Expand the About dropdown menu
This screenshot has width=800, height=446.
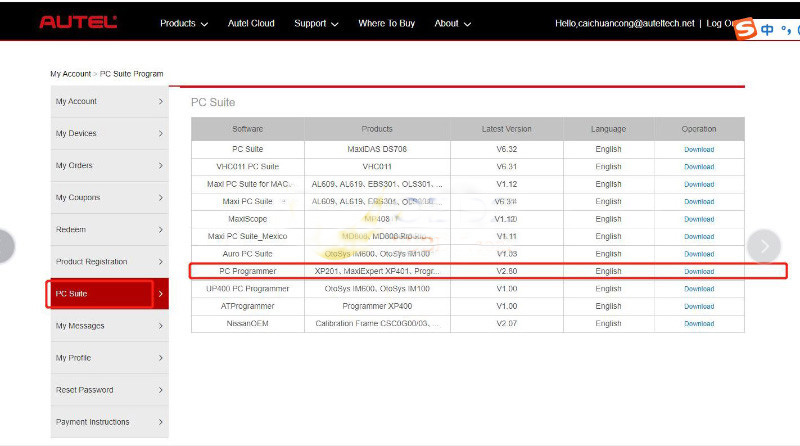pyautogui.click(x=452, y=23)
